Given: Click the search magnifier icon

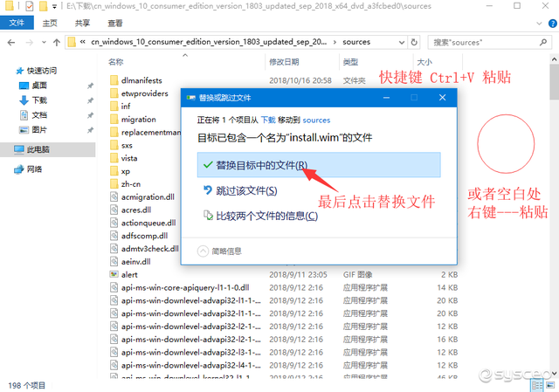Looking at the screenshot, I should 543,42.
